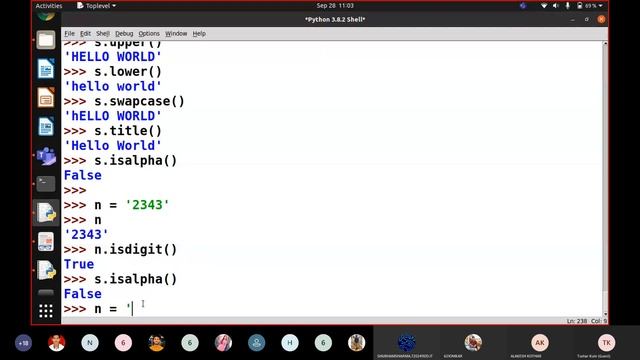The image size is (640, 360).
Task: Open the second document icon below Impress
Action: (46, 127)
